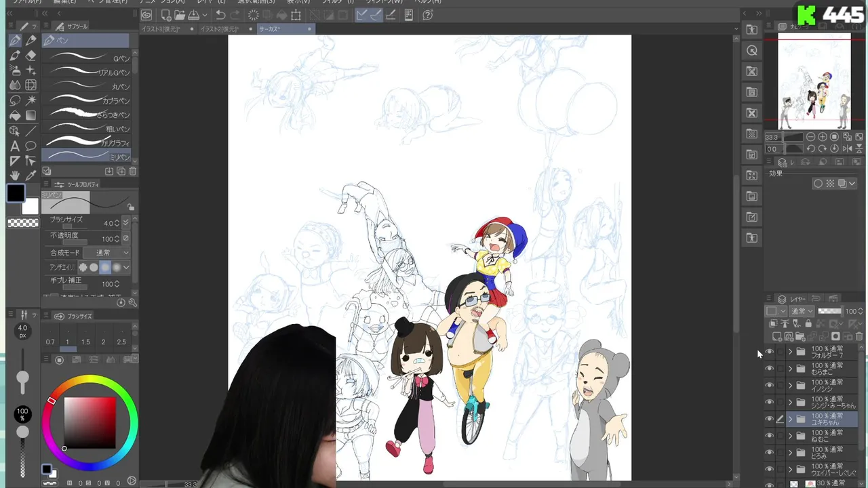Select the Operation object tool
Screen dimensions: 868x488
pos(15,131)
